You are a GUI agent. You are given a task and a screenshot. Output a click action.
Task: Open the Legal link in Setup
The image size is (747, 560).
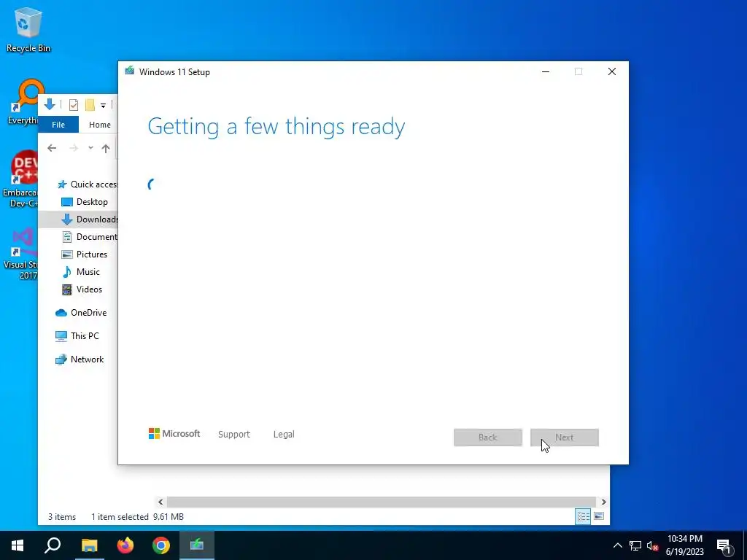click(x=284, y=435)
